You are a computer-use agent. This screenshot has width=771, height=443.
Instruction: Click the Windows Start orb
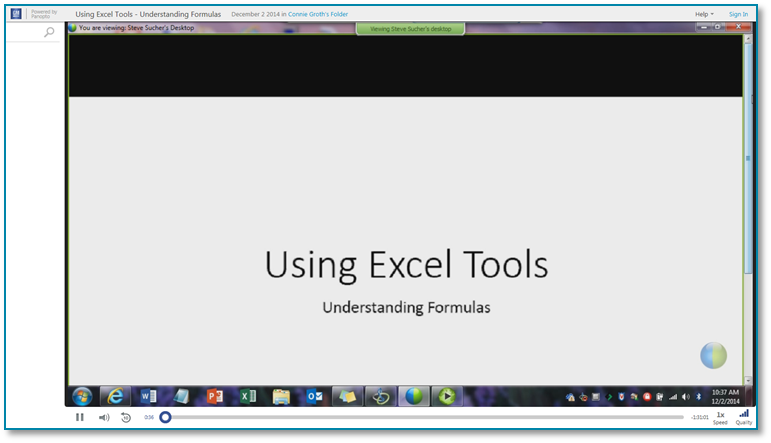click(x=82, y=396)
